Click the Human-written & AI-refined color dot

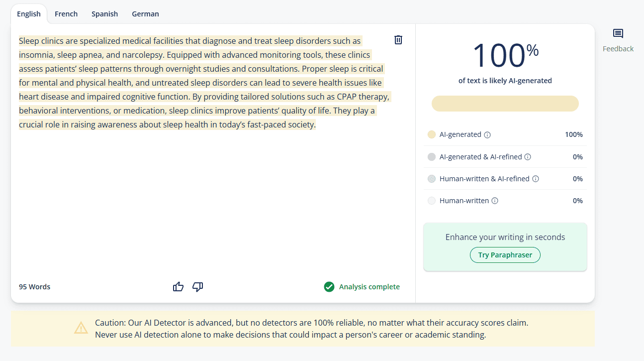tap(431, 179)
